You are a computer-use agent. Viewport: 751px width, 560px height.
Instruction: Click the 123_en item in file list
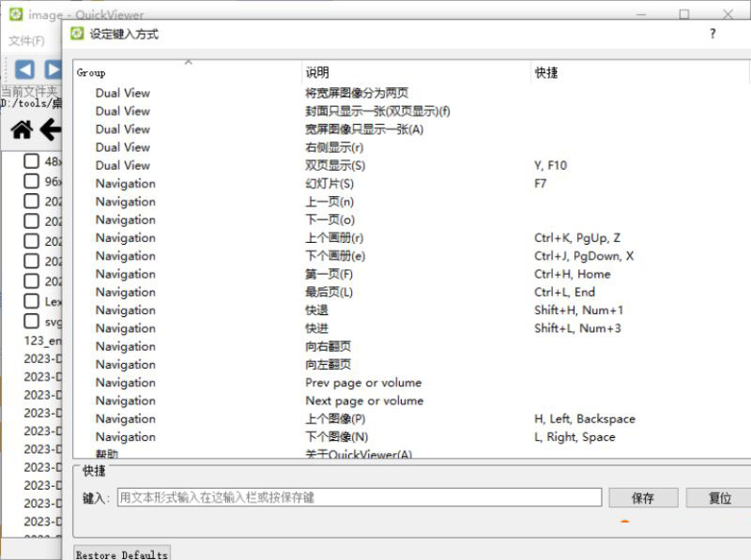pos(42,341)
